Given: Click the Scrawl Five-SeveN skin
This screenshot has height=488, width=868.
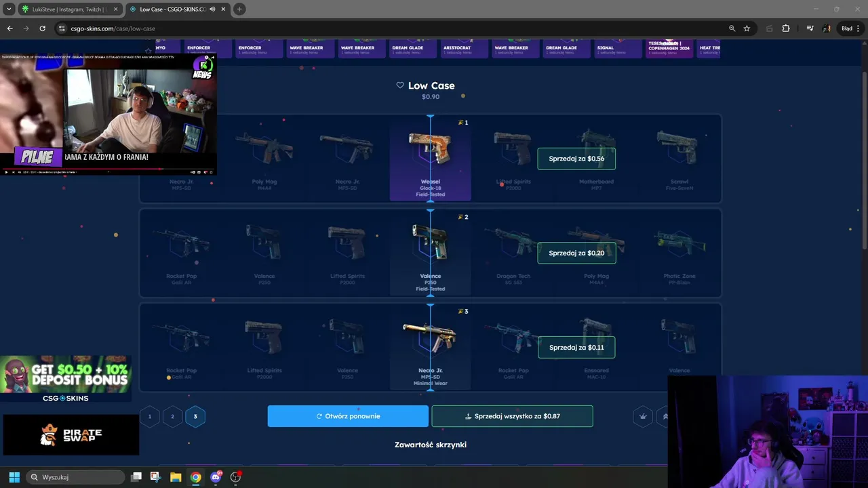Looking at the screenshot, I should click(x=679, y=158).
